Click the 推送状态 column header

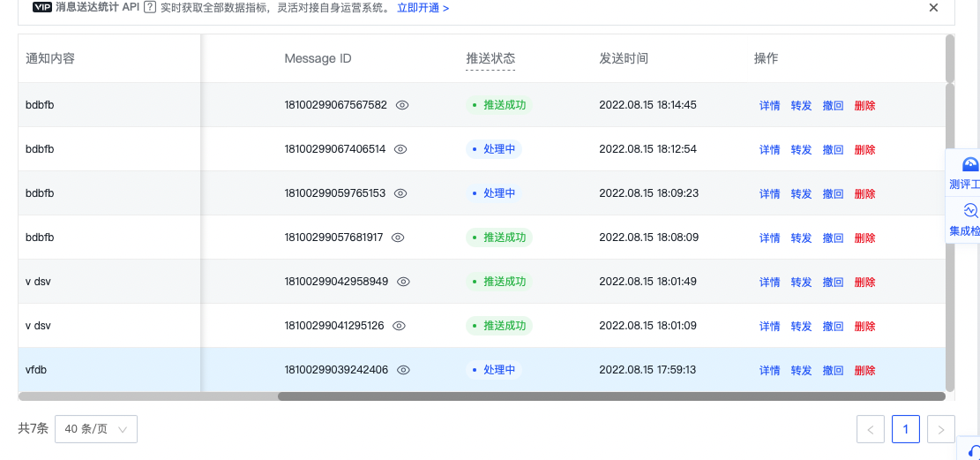[x=490, y=58]
